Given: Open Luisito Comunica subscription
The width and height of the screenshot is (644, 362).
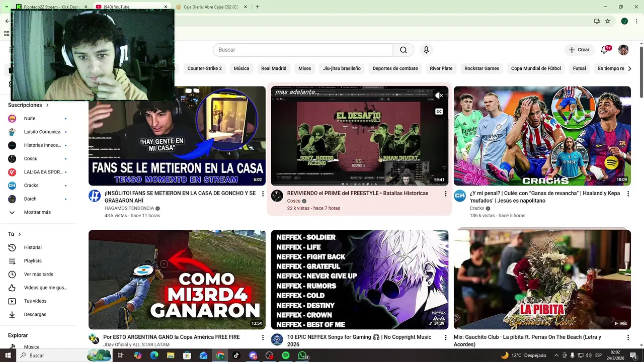Looking at the screenshot, I should [x=38, y=132].
